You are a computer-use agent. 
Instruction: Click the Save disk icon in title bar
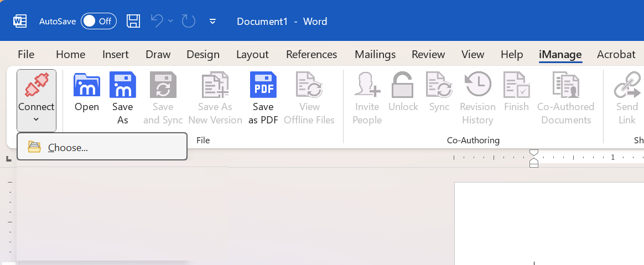pyautogui.click(x=133, y=22)
